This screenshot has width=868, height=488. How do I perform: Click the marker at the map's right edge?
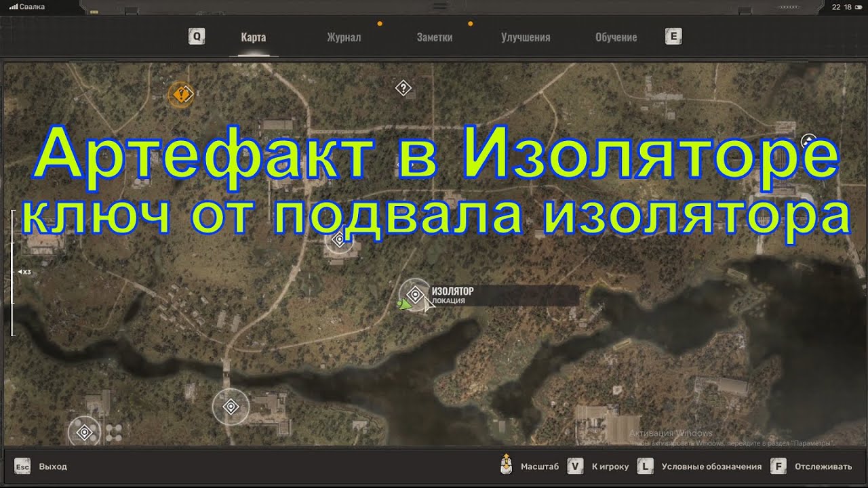click(809, 142)
